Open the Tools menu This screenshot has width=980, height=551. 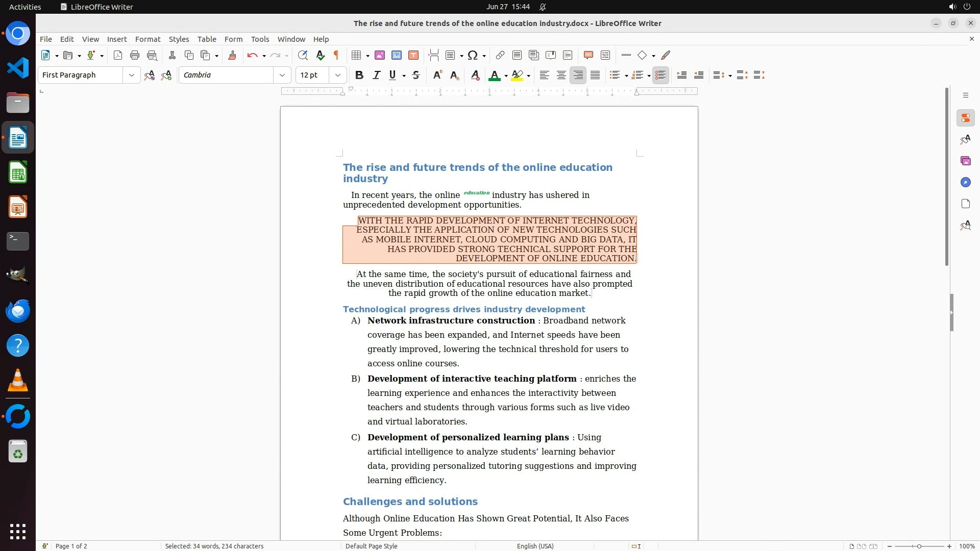[260, 39]
